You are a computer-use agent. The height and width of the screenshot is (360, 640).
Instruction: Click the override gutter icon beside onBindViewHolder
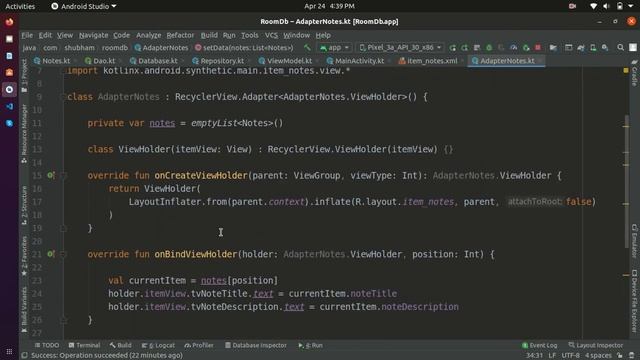pyautogui.click(x=50, y=254)
